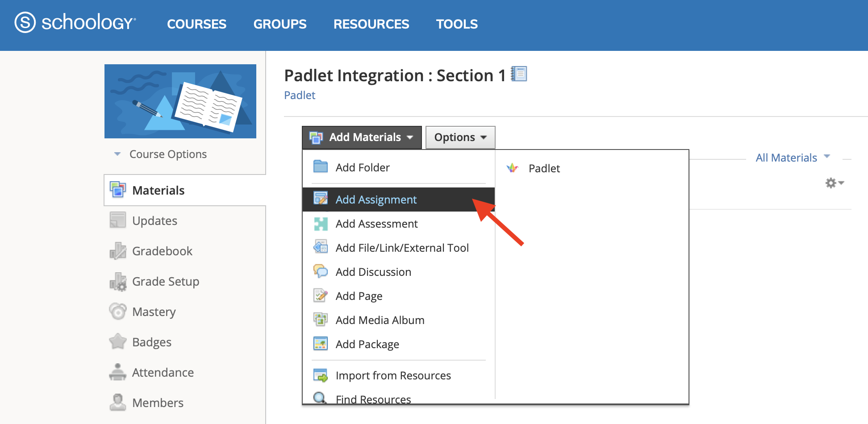The image size is (868, 424).
Task: Toggle the Add Materials dropdown
Action: pyautogui.click(x=362, y=137)
